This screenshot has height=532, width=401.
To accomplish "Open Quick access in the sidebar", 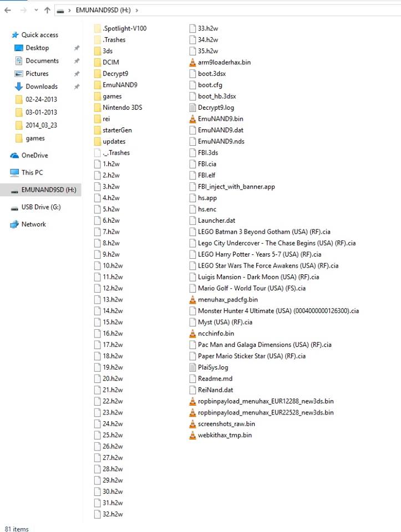I will (39, 34).
